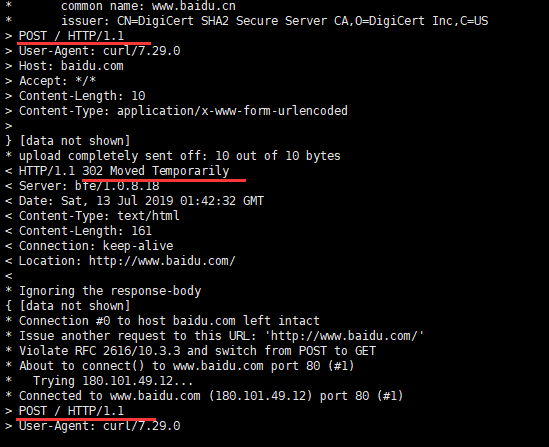The width and height of the screenshot is (549, 447).
Task: Click the Ignoring the response-body line
Action: pos(110,291)
